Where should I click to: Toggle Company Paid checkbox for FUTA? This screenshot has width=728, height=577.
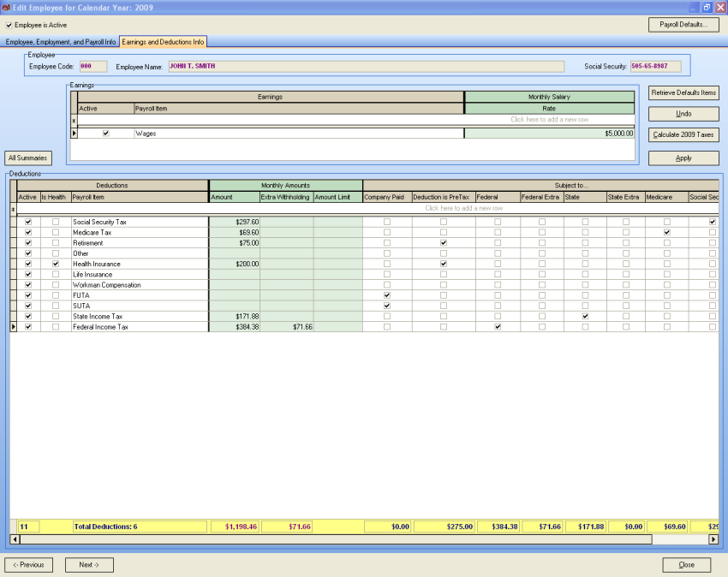[387, 295]
